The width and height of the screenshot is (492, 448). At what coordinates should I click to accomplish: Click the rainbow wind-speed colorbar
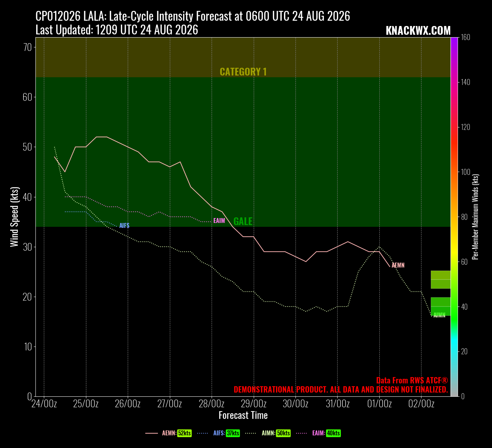[x=454, y=217]
